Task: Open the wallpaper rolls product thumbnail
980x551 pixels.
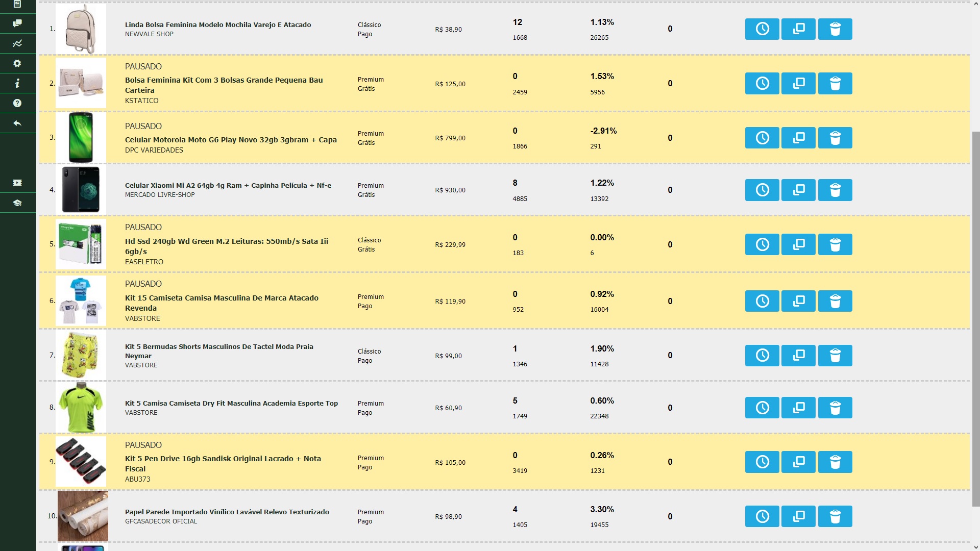Action: coord(83,516)
